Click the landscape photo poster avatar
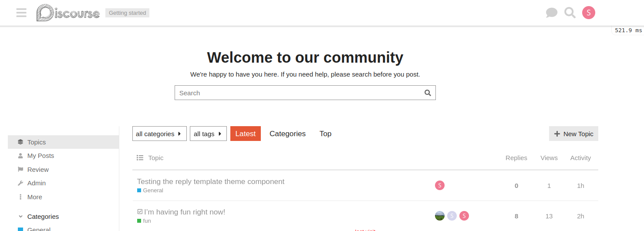Screen dimensions: 644x231 click(x=440, y=216)
